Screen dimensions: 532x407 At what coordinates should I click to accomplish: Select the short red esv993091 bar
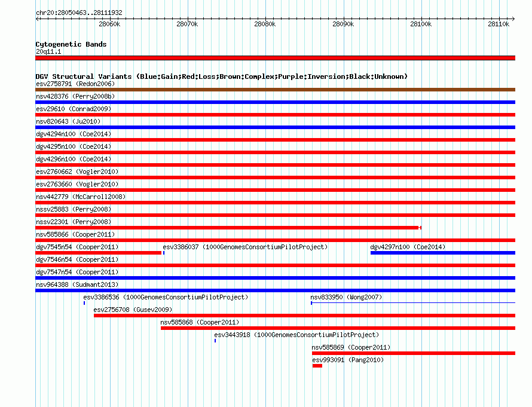[317, 366]
